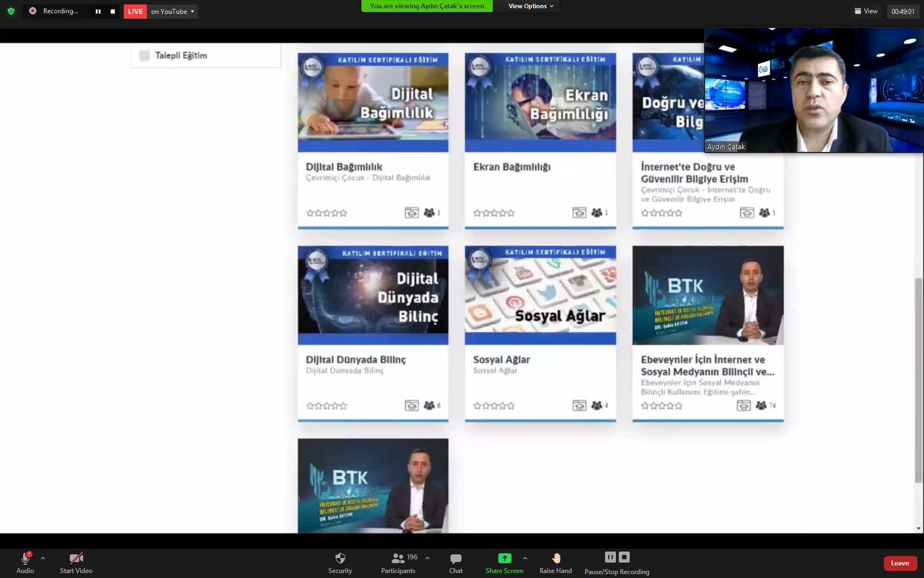This screenshot has width=924, height=578.
Task: Open the View Options menu
Action: point(531,6)
